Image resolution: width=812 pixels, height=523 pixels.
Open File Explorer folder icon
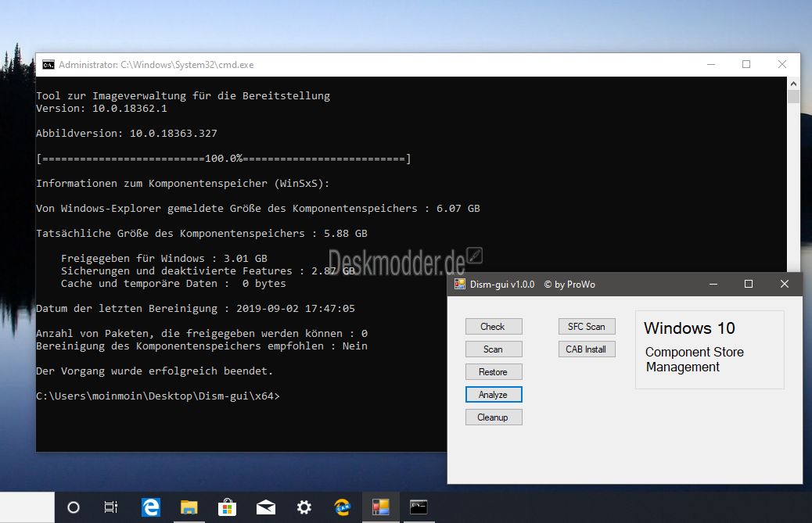(189, 507)
